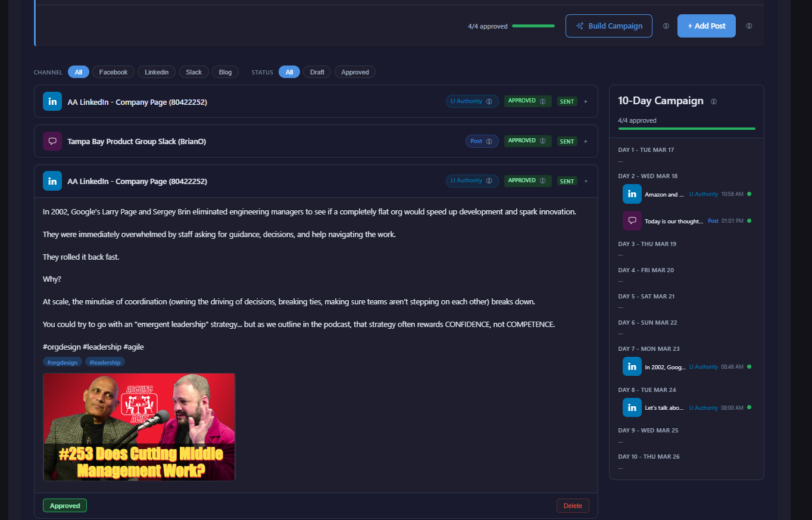Image resolution: width=812 pixels, height=520 pixels.
Task: Click LinkedIn icon for 'Amazon and...' schedule entry
Action: (x=632, y=194)
